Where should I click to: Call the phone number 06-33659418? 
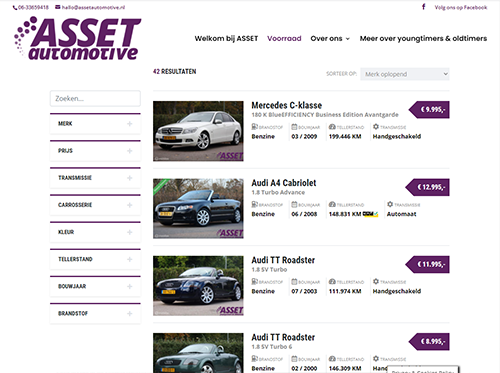[x=33, y=7]
